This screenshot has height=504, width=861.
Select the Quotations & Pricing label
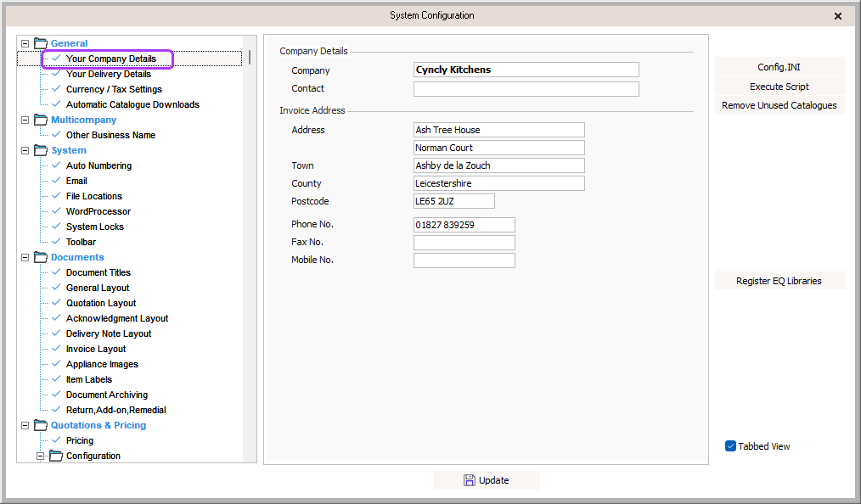click(x=98, y=425)
